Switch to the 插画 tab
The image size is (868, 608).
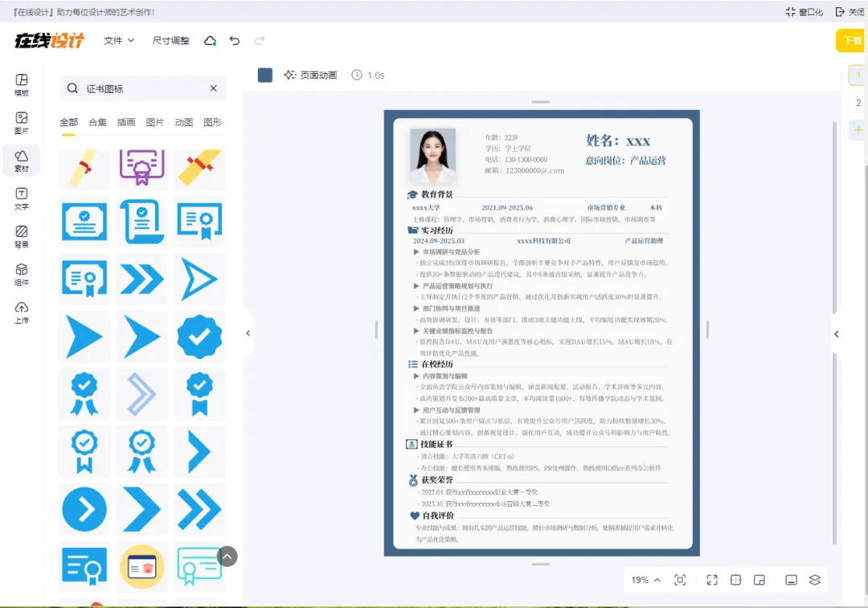[126, 122]
